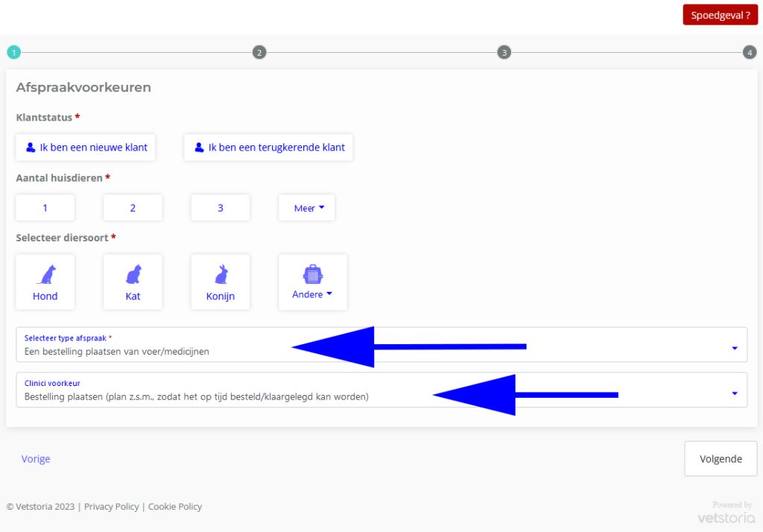The width and height of the screenshot is (763, 532).
Task: Click the Spoedgeval ? button
Action: (x=720, y=15)
